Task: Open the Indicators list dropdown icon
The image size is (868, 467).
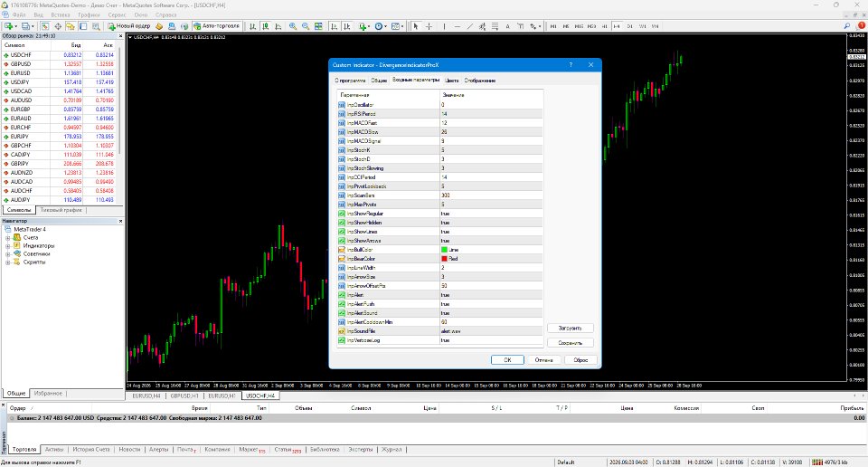Action: pyautogui.click(x=363, y=26)
